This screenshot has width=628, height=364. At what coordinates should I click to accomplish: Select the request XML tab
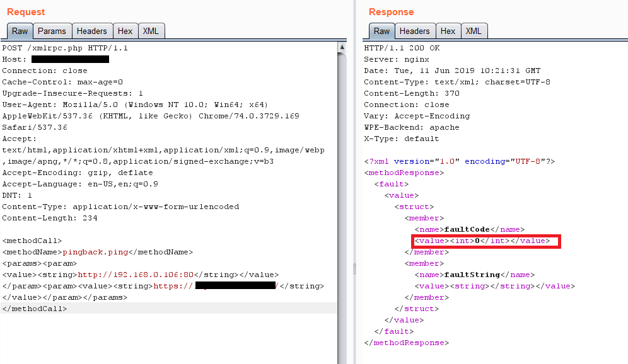click(x=151, y=31)
